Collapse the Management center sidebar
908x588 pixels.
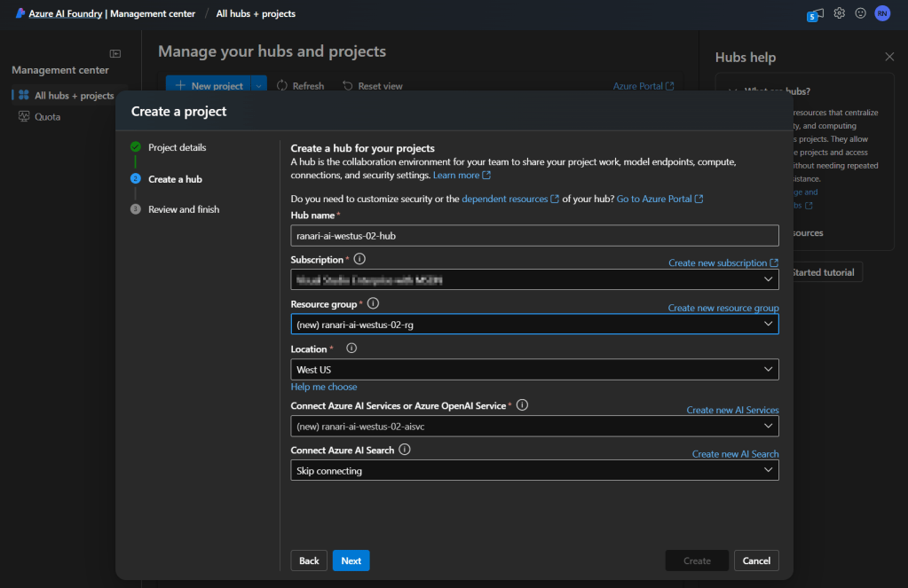coord(114,54)
